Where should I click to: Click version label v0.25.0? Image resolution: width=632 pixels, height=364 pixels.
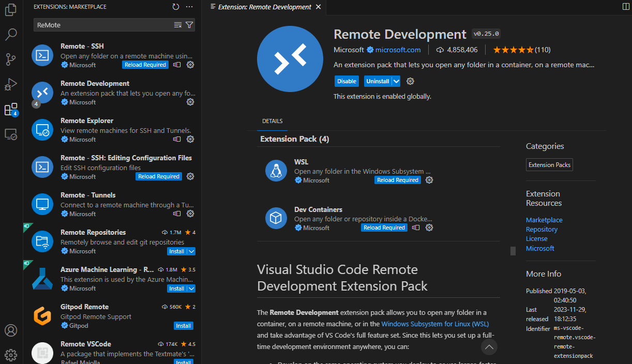pyautogui.click(x=486, y=34)
